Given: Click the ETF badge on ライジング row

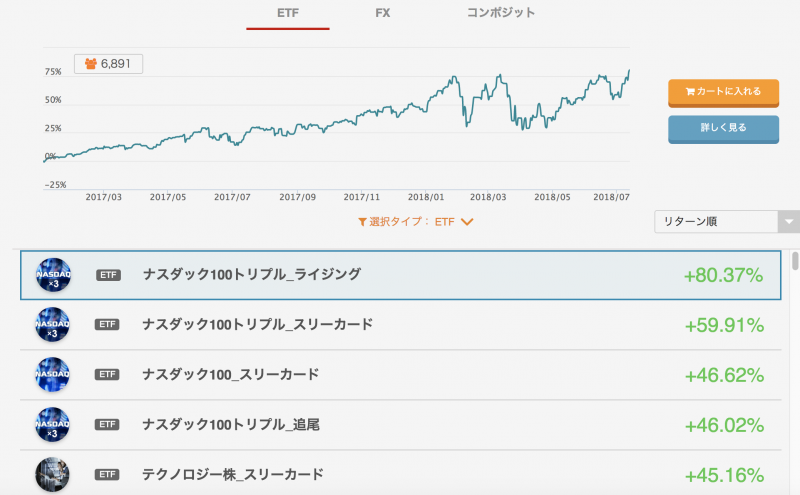Looking at the screenshot, I should click(108, 275).
